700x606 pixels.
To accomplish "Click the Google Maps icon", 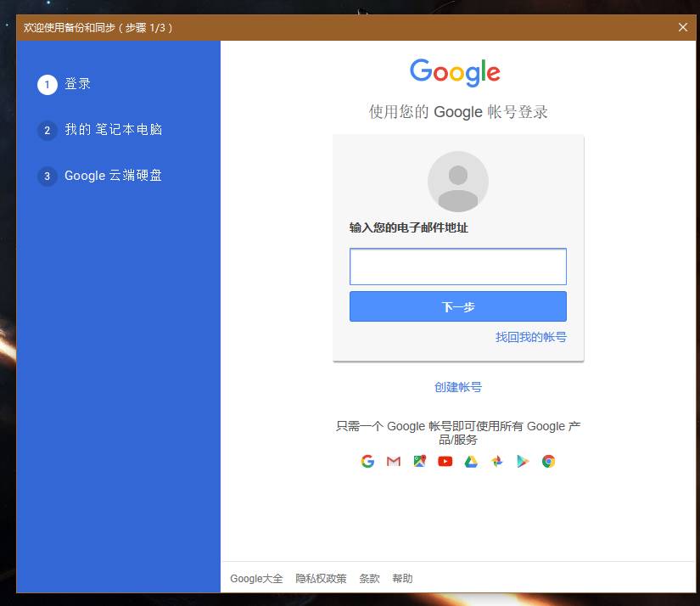I will click(419, 462).
